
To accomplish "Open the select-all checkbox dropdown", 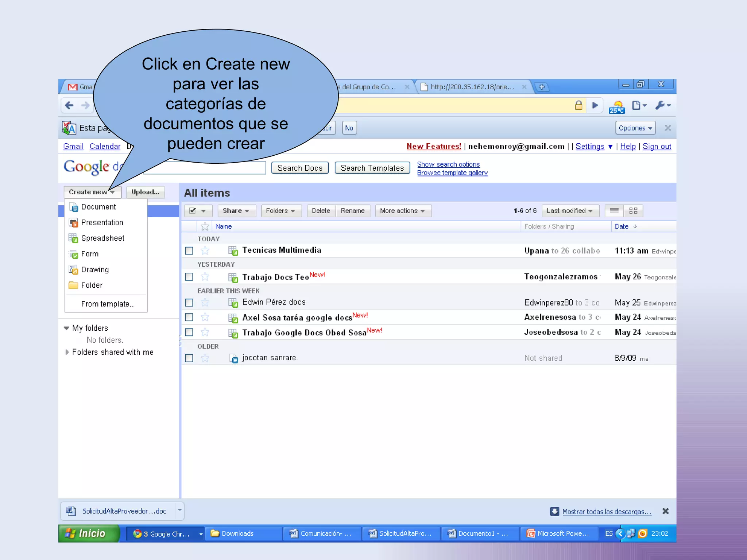I will (198, 211).
